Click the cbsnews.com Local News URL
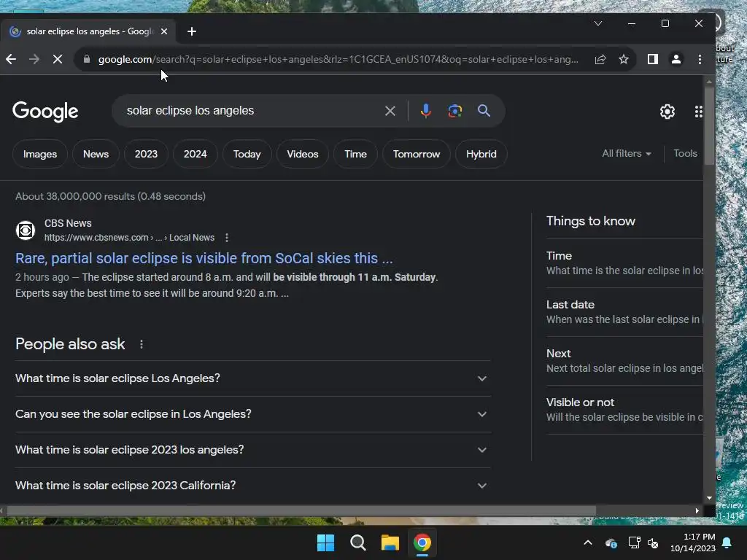Screen dimensions: 747x560 [129, 238]
